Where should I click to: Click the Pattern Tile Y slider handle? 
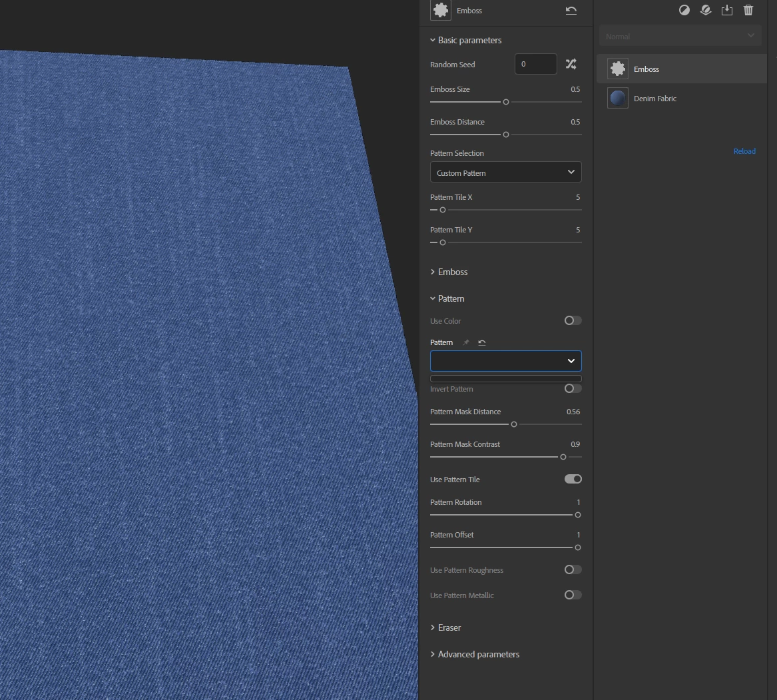pyautogui.click(x=443, y=243)
